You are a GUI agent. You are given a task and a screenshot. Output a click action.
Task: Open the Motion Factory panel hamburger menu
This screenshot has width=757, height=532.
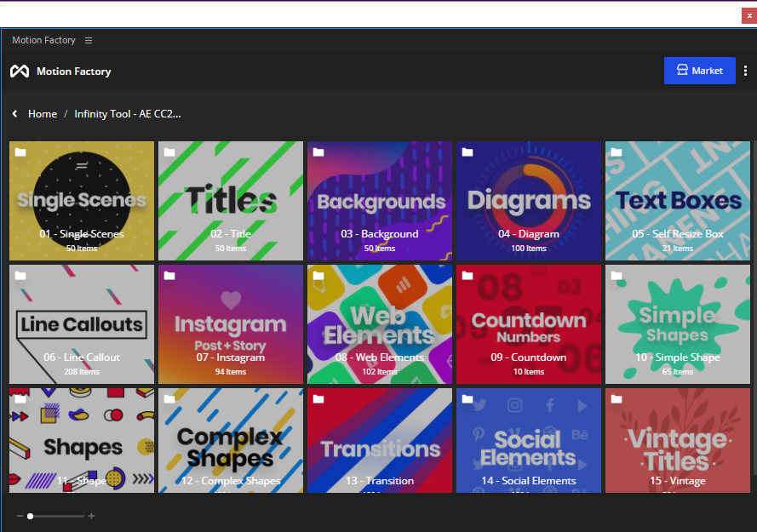tap(89, 41)
